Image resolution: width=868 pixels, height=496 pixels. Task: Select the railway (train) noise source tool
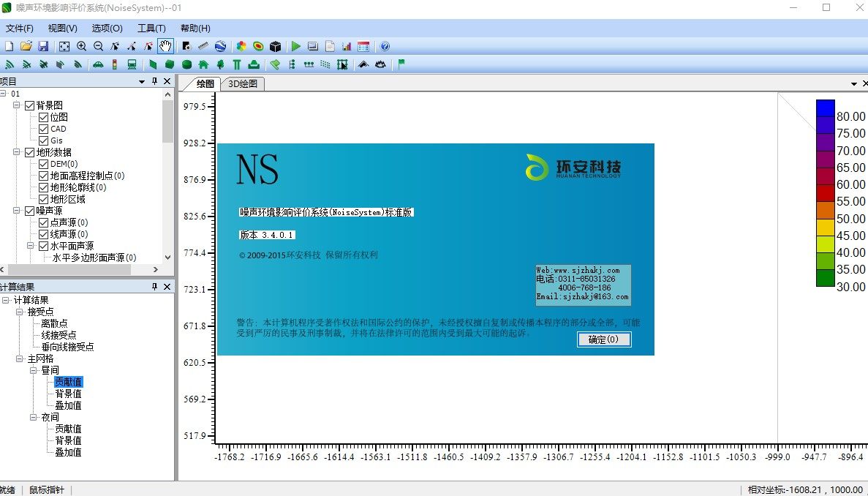pyautogui.click(x=132, y=64)
